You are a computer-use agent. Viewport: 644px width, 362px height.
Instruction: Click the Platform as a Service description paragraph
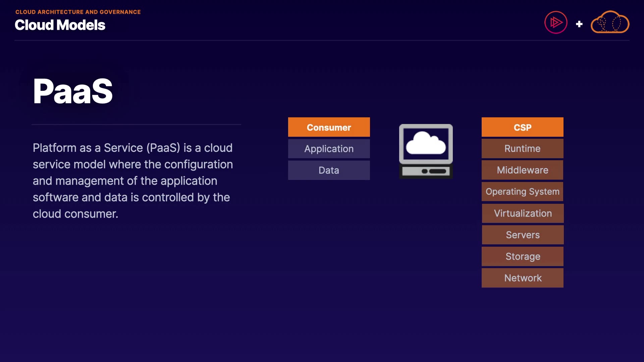[x=132, y=181]
